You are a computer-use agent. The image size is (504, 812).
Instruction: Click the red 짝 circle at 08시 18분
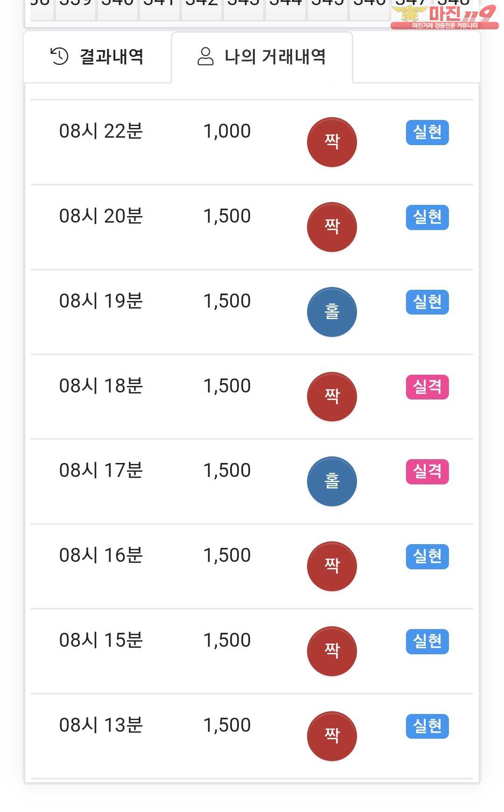pyautogui.click(x=332, y=397)
